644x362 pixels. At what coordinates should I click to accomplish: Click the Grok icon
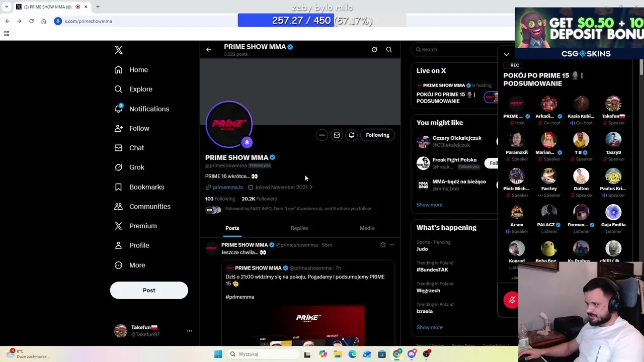[118, 167]
